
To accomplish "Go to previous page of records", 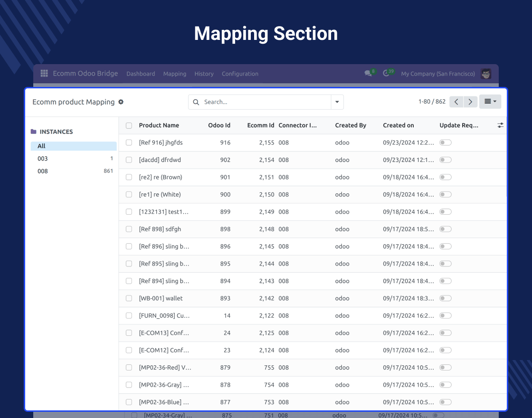I will [x=456, y=102].
